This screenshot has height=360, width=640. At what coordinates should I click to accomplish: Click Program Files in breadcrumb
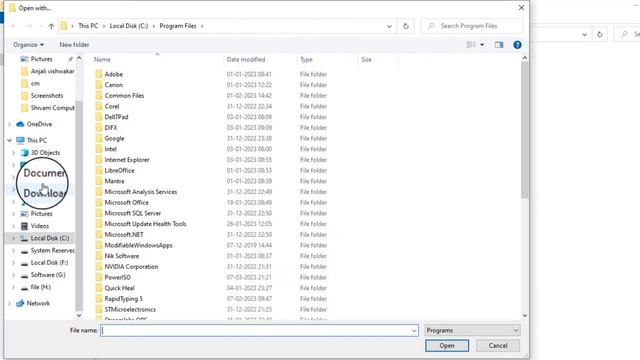coord(178,26)
